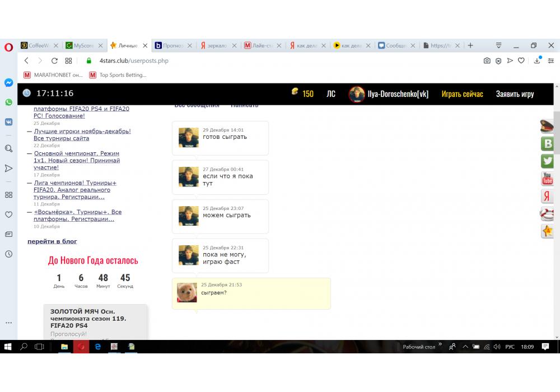
Task: Reload the page with the refresh button
Action: [54, 60]
